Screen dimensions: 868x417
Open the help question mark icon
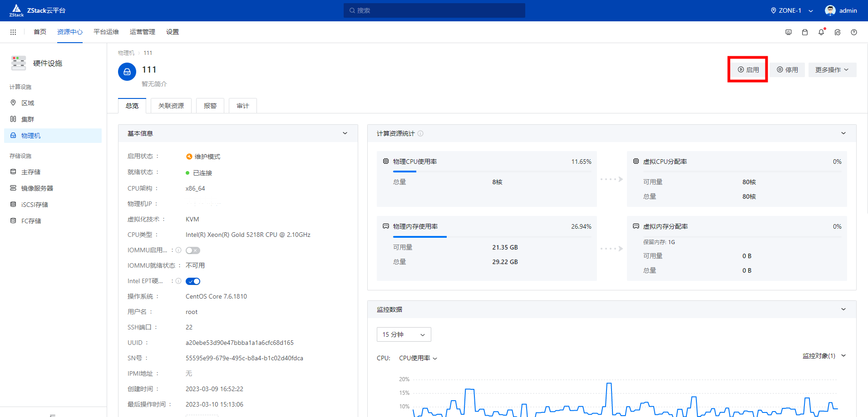pyautogui.click(x=854, y=32)
